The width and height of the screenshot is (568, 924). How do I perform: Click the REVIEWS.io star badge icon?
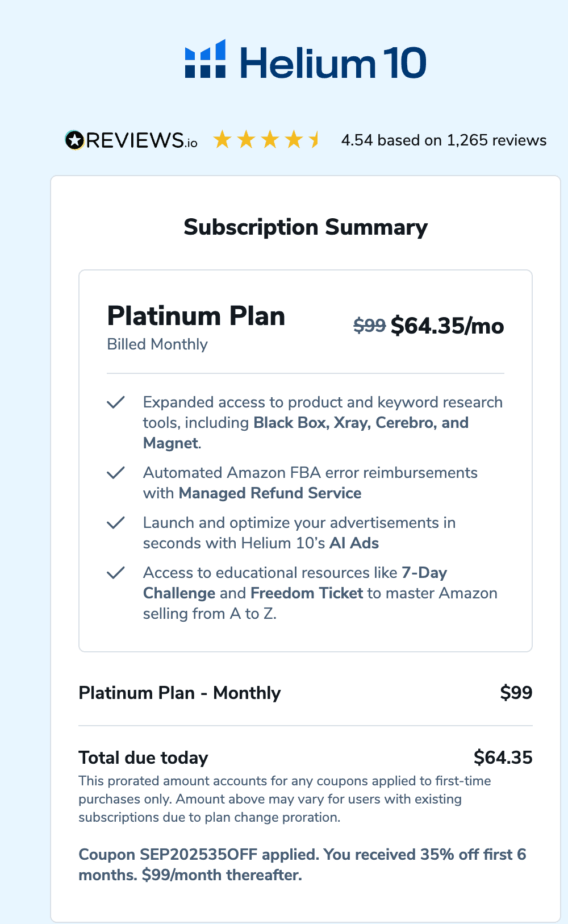pos(74,140)
